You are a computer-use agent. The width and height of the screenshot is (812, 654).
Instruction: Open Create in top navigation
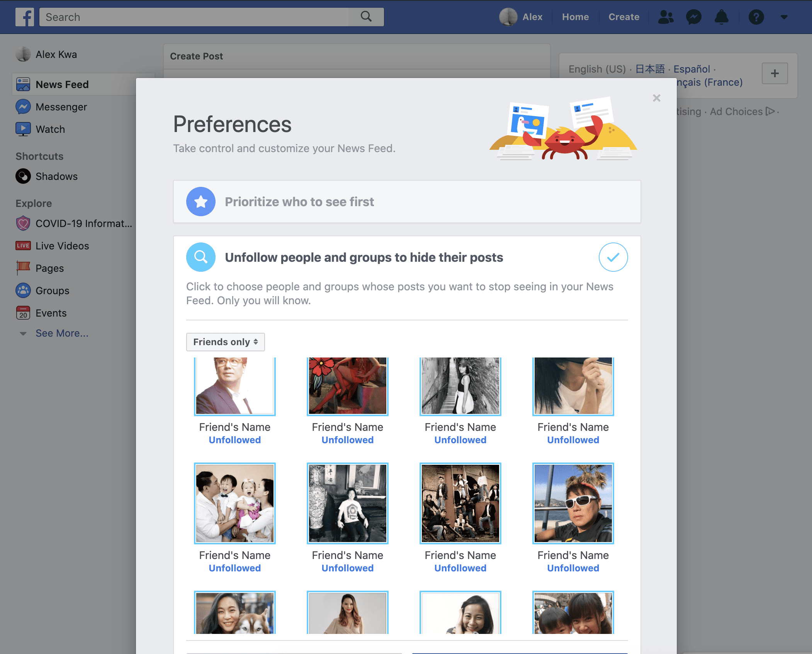pyautogui.click(x=624, y=17)
